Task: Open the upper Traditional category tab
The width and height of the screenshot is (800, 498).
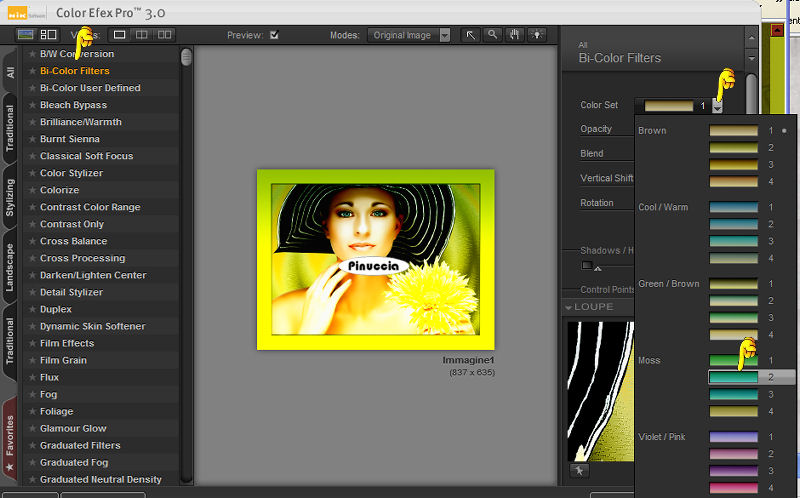Action: point(10,128)
